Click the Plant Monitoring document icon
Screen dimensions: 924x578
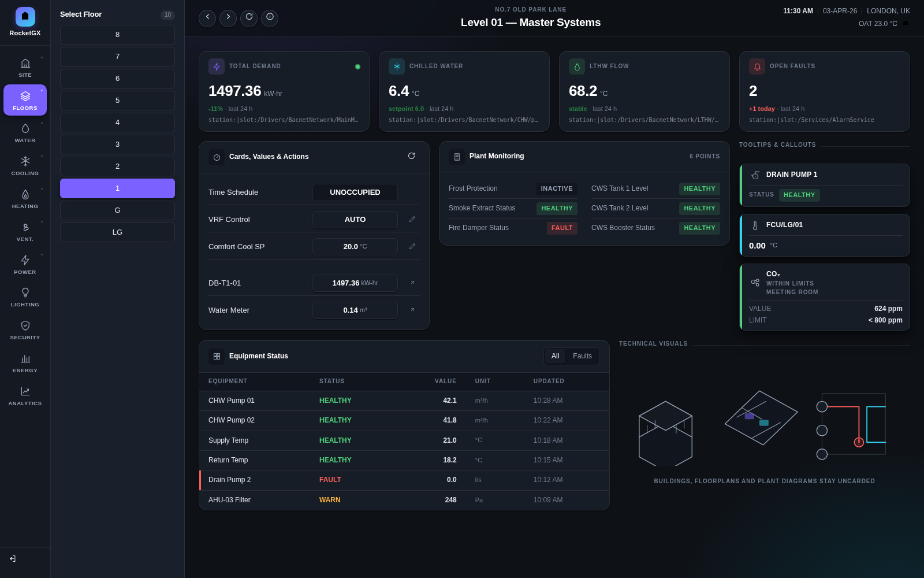457,157
